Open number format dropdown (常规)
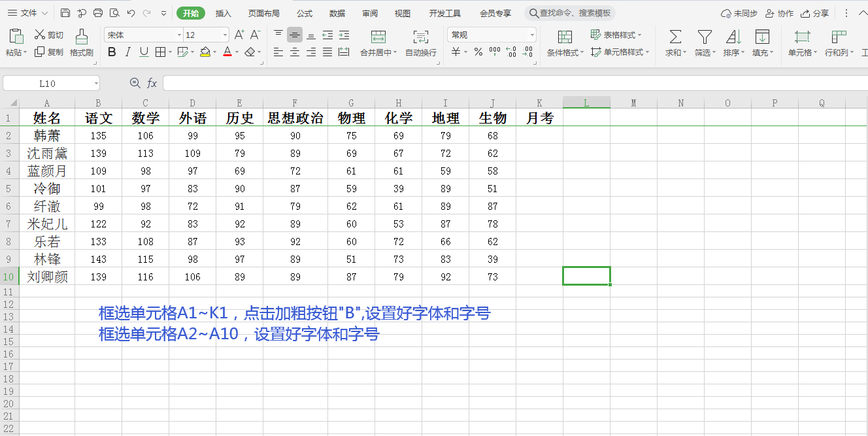The height and width of the screenshot is (436, 868). click(532, 35)
